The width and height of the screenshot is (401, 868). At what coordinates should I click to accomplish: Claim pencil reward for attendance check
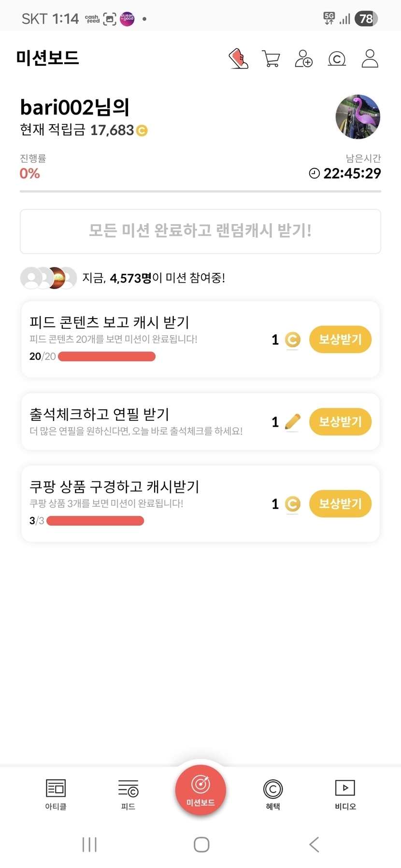(340, 422)
